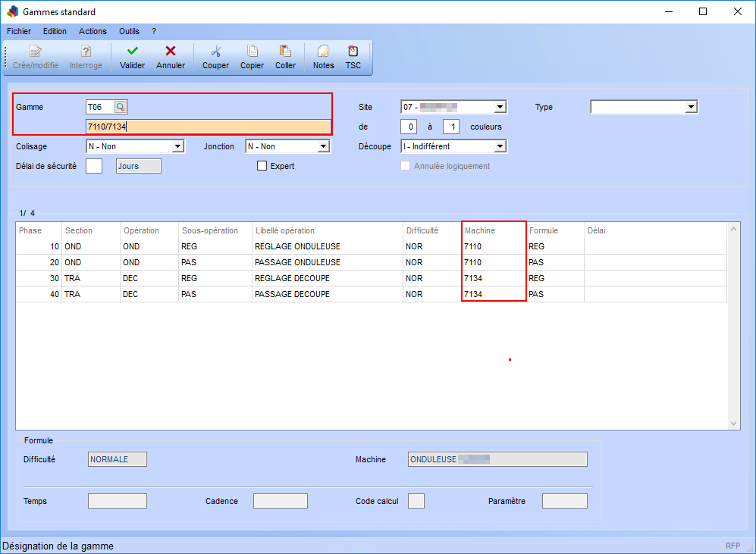The height and width of the screenshot is (554, 756).
Task: Enable the Expert checkbox
Action: click(x=262, y=166)
